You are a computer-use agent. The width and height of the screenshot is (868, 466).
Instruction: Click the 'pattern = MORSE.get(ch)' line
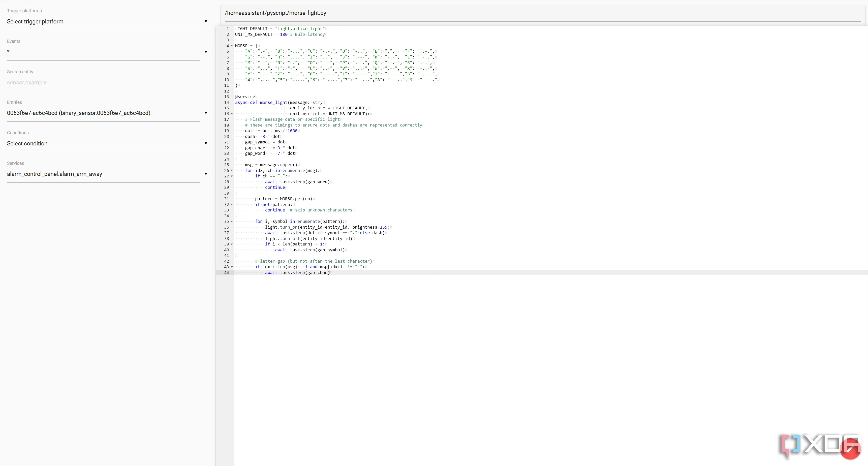coord(284,199)
